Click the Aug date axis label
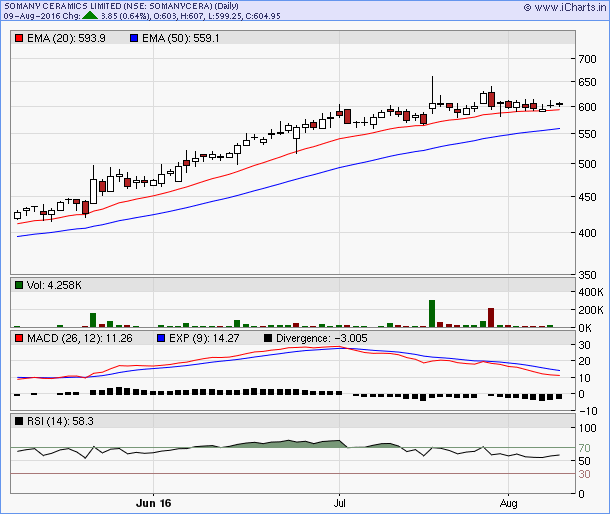The height and width of the screenshot is (514, 610). click(508, 503)
